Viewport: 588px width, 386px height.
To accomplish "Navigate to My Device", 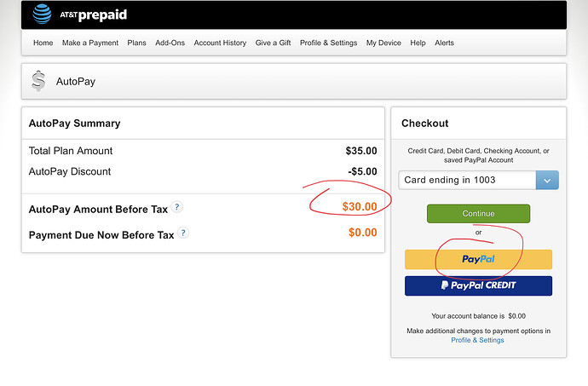I will [383, 43].
